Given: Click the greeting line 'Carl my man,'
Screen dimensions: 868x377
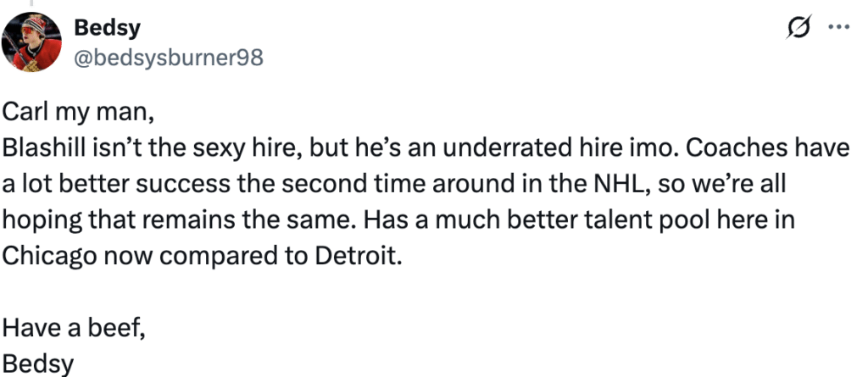Looking at the screenshot, I should pos(78,113).
